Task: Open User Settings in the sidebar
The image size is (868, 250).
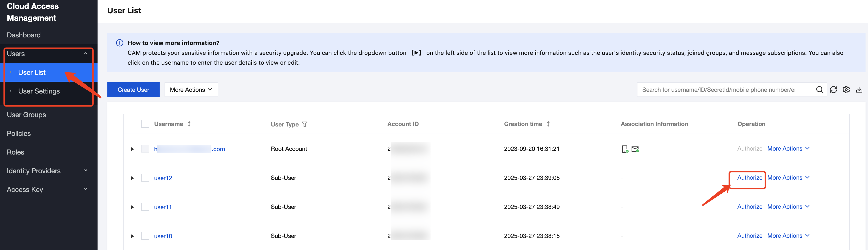Action: (39, 91)
